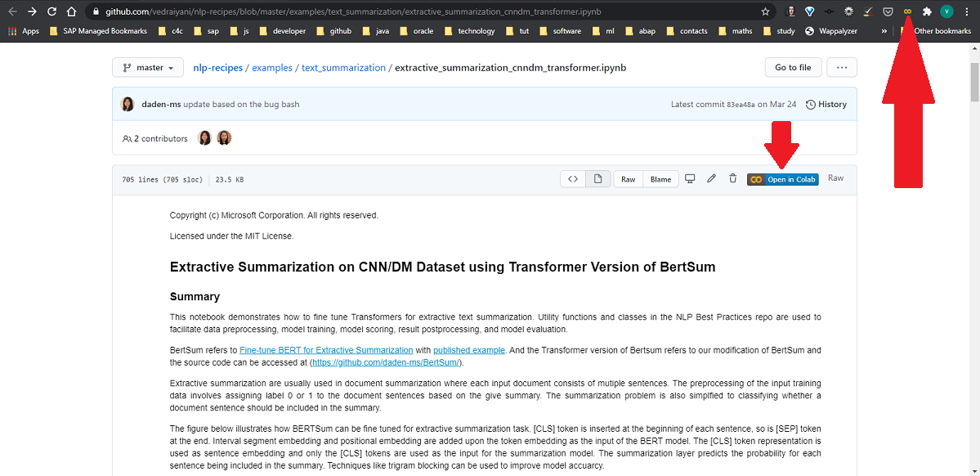This screenshot has height=476, width=980.
Task: Open the tut bookmarks folder
Action: pos(517,30)
